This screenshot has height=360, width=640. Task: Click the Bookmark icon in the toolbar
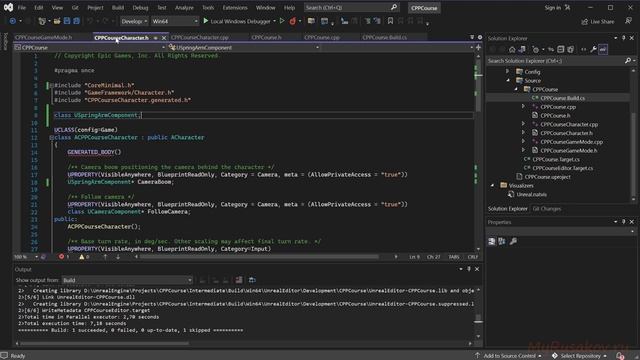point(390,21)
